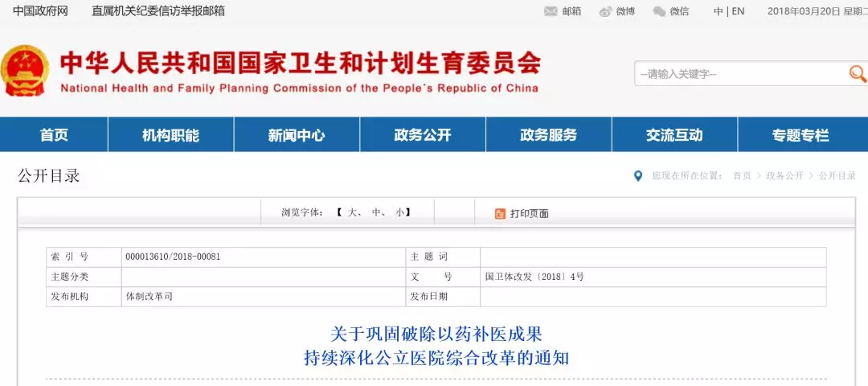This screenshot has height=386, width=868.
Task: Set browsing font size to 小
Action: (399, 212)
